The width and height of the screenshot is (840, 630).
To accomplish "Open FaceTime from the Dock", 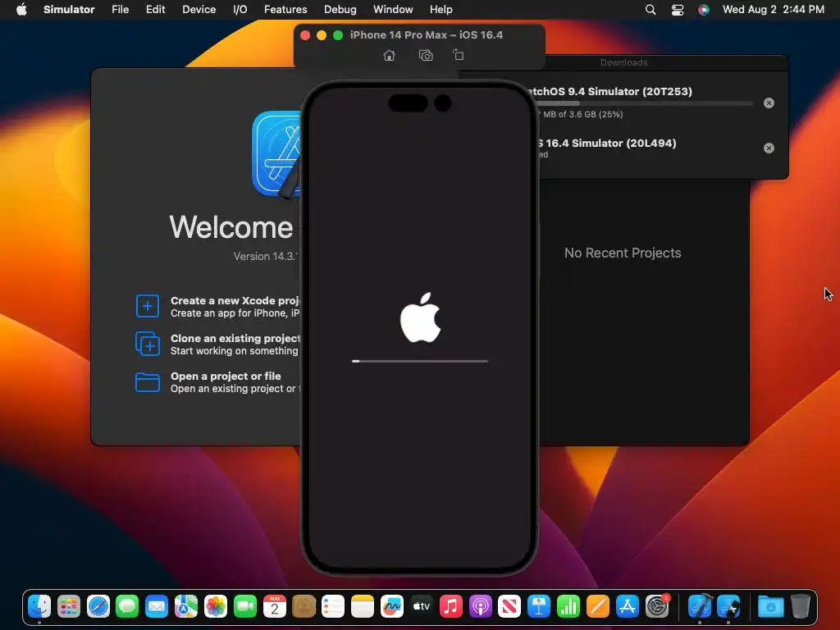I will coord(244,606).
